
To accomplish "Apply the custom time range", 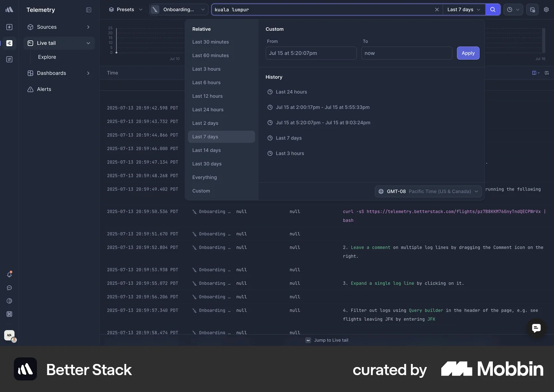I will point(468,53).
